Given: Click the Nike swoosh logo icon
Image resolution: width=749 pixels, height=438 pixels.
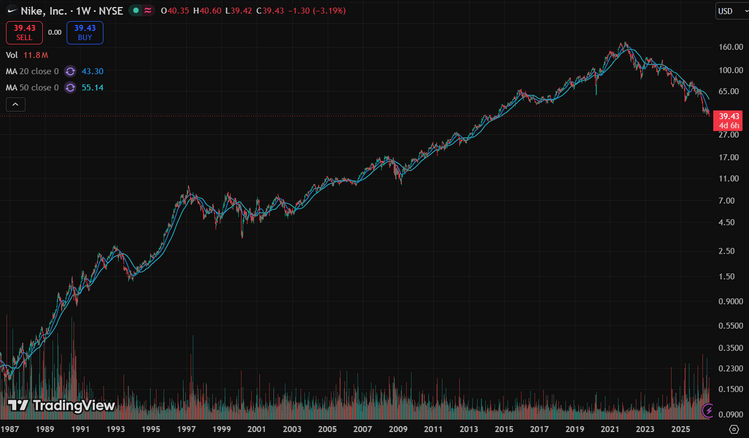Looking at the screenshot, I should [11, 10].
